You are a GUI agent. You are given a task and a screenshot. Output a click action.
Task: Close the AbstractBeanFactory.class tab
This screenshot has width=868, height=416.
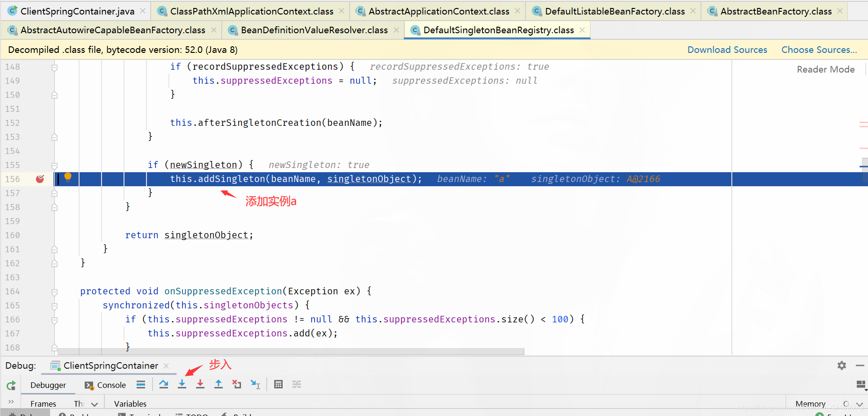(840, 11)
